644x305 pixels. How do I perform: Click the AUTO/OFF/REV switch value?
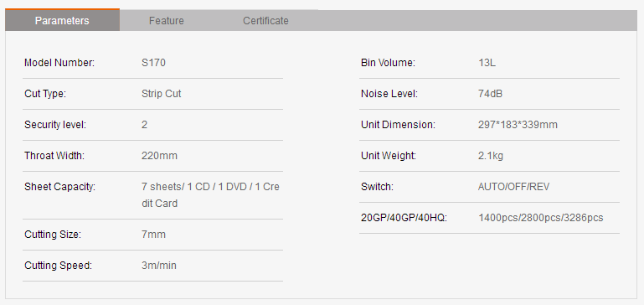tap(514, 187)
